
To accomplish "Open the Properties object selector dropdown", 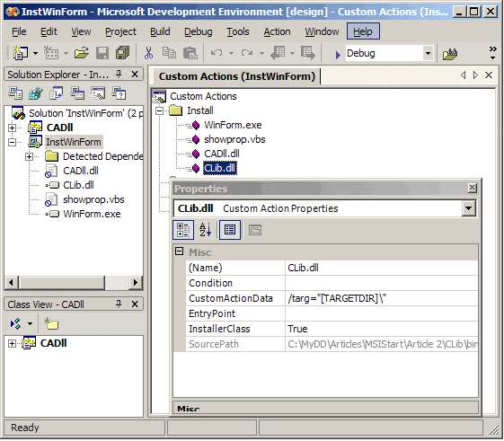I will coord(469,208).
